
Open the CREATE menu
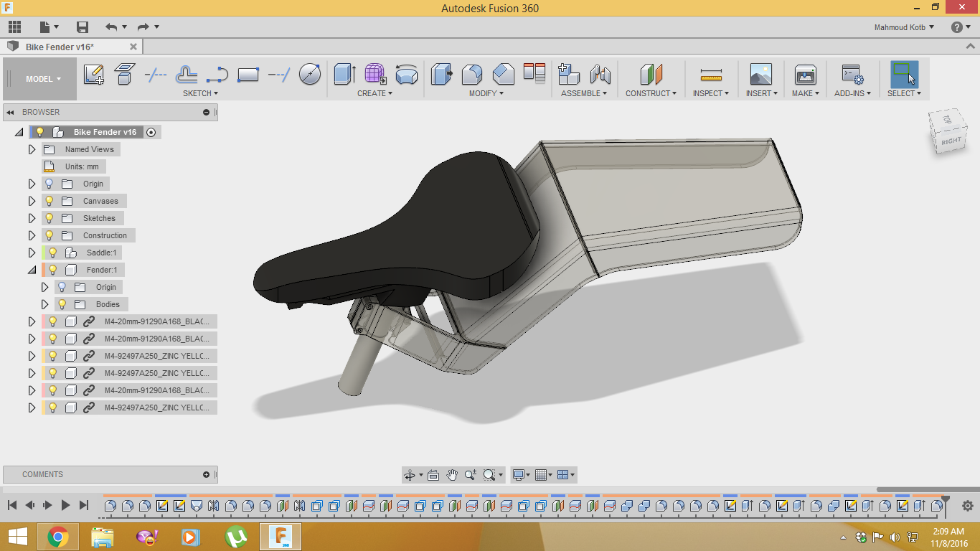coord(374,93)
